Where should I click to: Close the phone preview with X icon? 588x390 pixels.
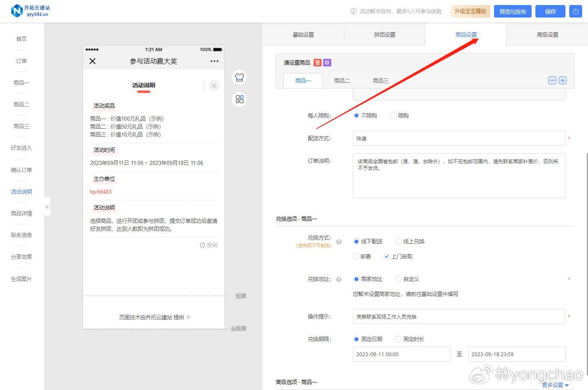[x=93, y=61]
